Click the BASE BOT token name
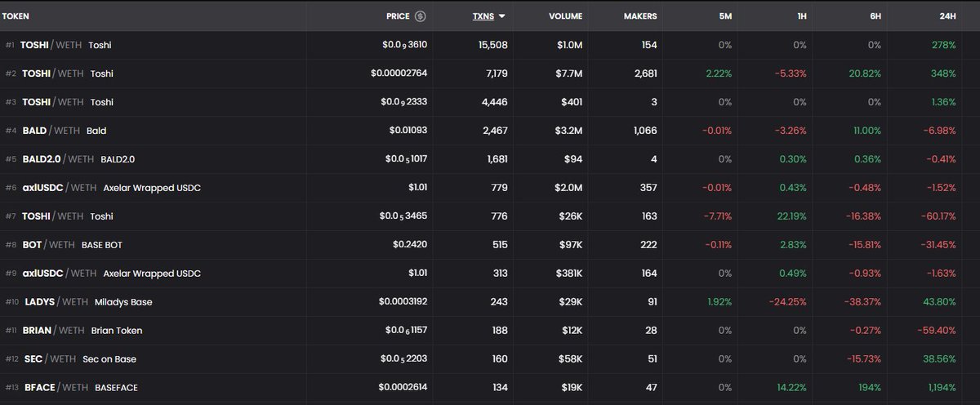980x405 pixels. tap(102, 245)
